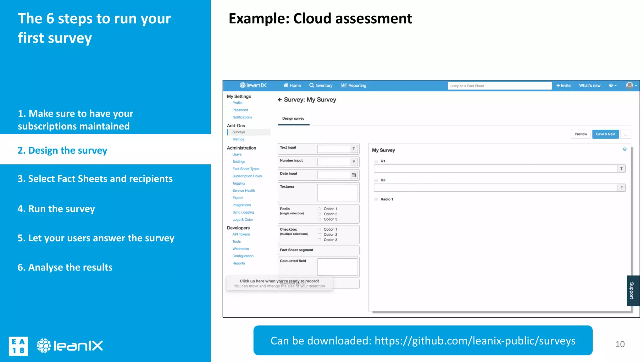Open Reports under Developers
This screenshot has width=644, height=362.
[x=238, y=263]
